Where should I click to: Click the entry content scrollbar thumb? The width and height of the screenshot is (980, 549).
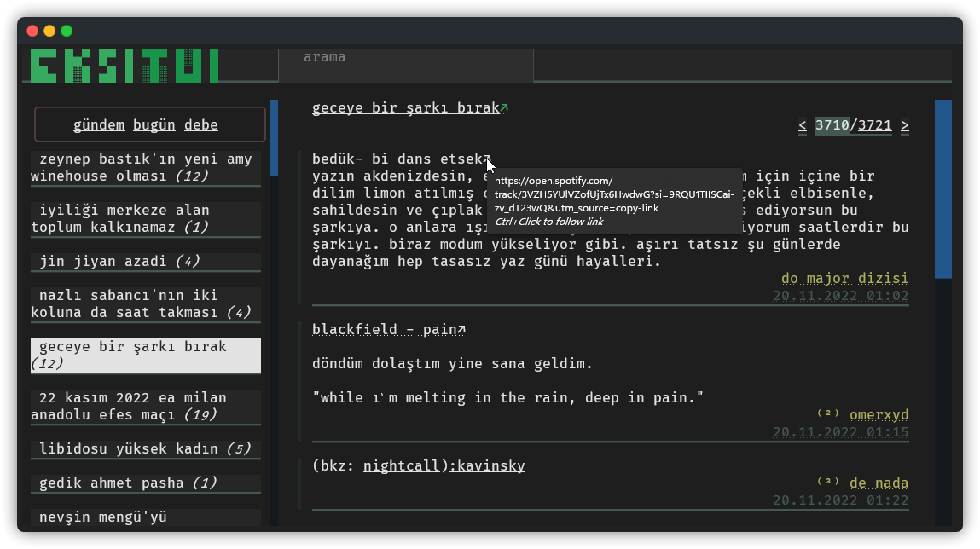(x=943, y=189)
